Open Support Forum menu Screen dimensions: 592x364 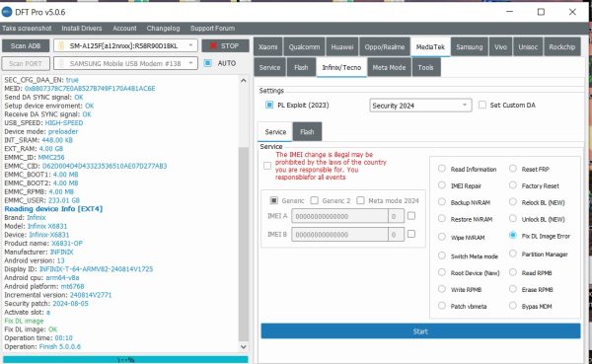[x=212, y=29]
